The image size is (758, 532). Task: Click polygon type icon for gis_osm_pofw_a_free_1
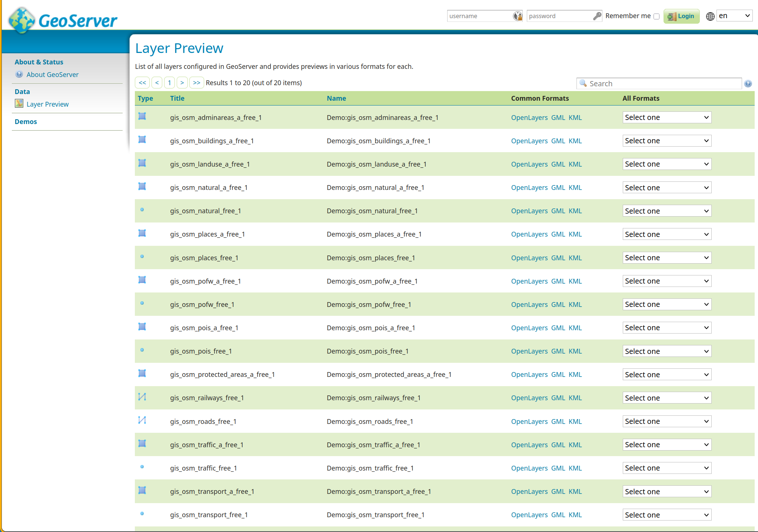tap(142, 280)
